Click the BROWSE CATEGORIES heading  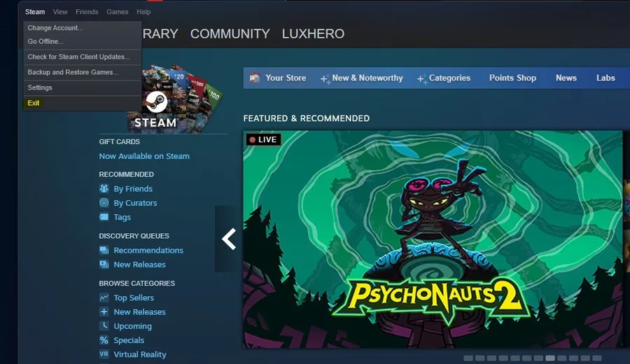tap(136, 283)
